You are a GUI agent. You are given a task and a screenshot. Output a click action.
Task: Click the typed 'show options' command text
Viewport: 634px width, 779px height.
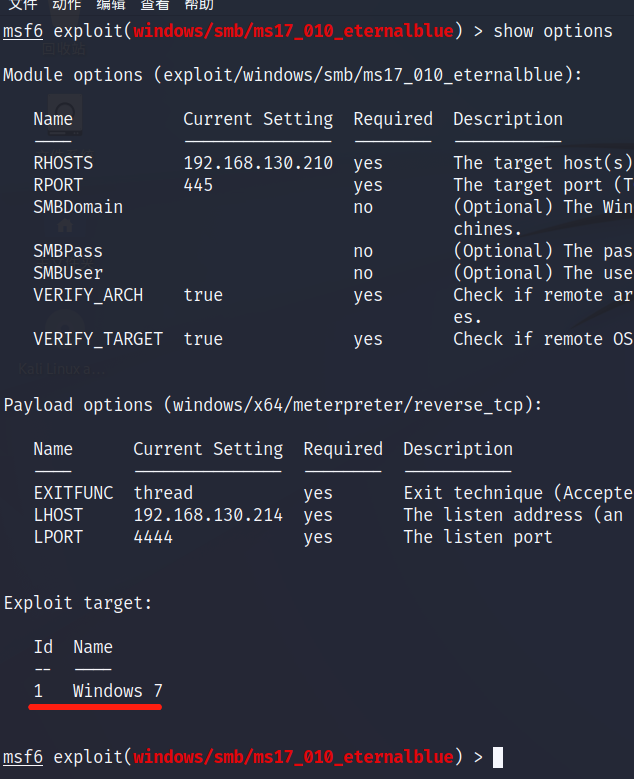pyautogui.click(x=553, y=31)
